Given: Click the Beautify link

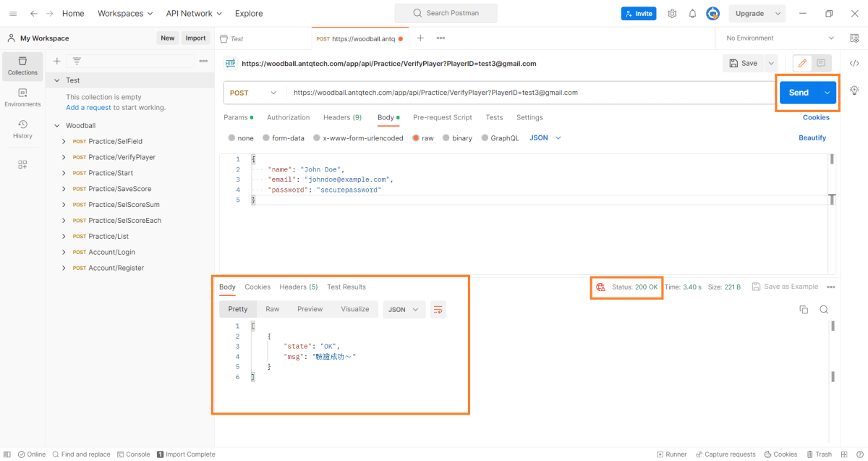Looking at the screenshot, I should click(x=812, y=138).
